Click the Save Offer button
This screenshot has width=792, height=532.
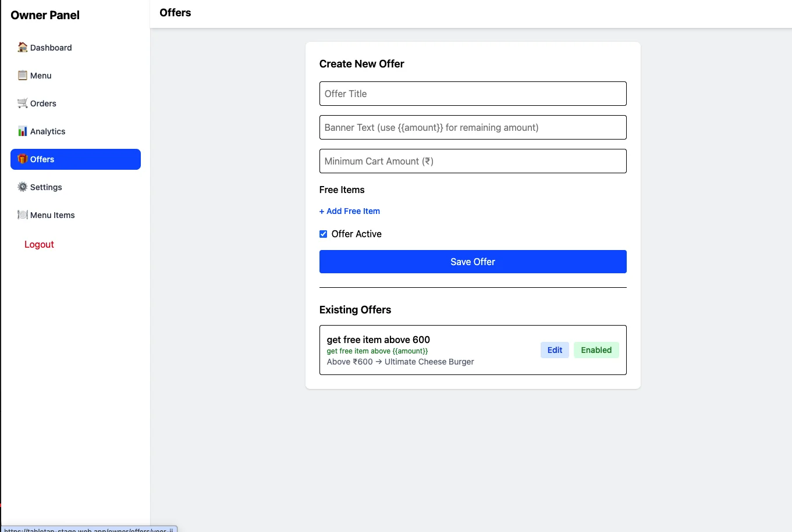coord(473,261)
